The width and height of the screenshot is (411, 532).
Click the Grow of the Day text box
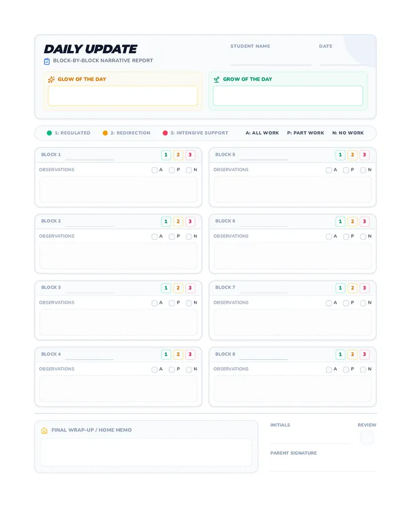pos(288,96)
